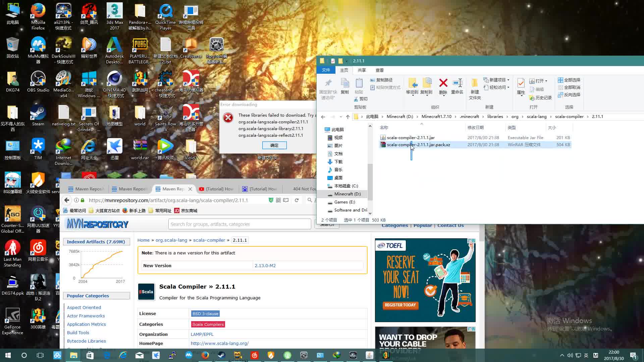This screenshot has width=644, height=362.
Task: Click the Copy Path (复制路径) icon
Action: coord(372,80)
